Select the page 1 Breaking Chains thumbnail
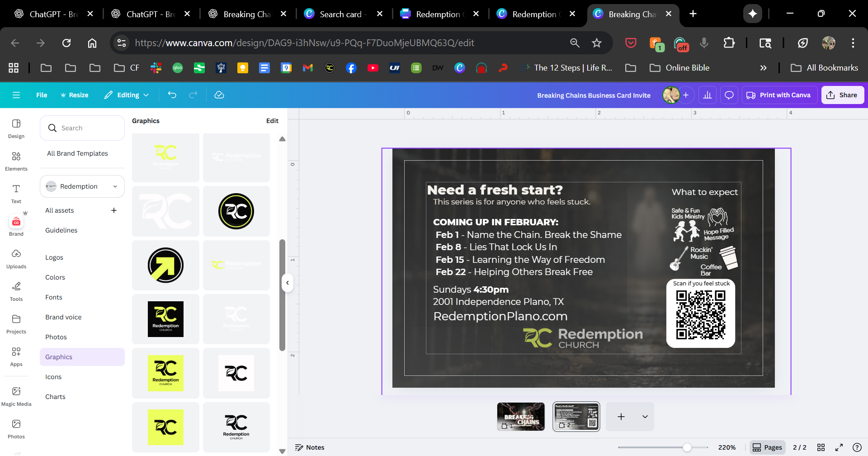 point(521,417)
